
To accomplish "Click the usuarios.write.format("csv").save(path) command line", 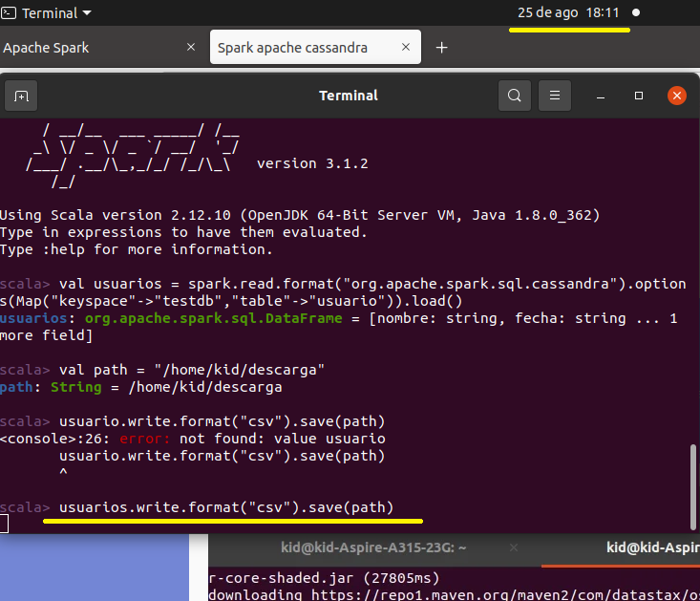I will (x=226, y=507).
